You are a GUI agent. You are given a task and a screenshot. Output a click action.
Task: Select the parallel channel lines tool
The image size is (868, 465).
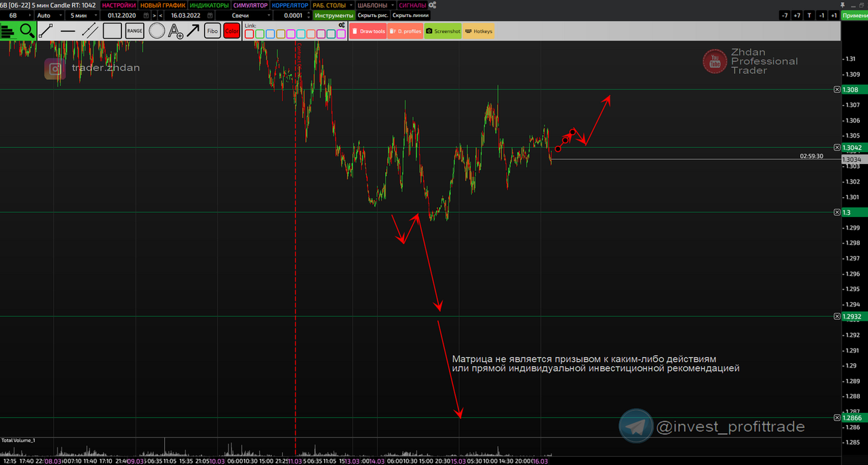[x=90, y=31]
